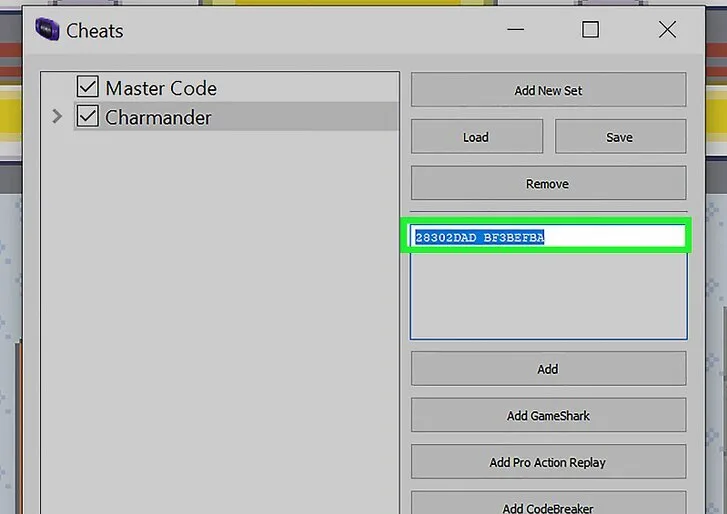Uncheck the Master Code checkbox
Image resolution: width=727 pixels, height=514 pixels.
[88, 88]
